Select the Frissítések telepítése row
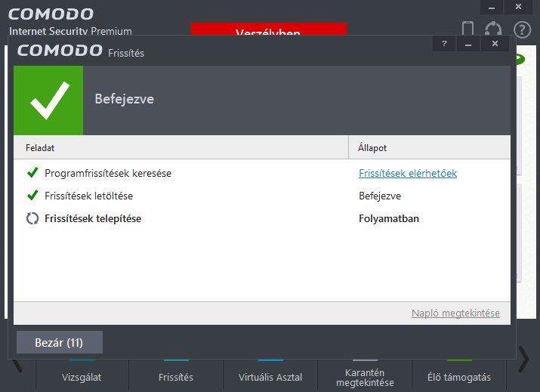This screenshot has height=392, width=540. coord(262,218)
